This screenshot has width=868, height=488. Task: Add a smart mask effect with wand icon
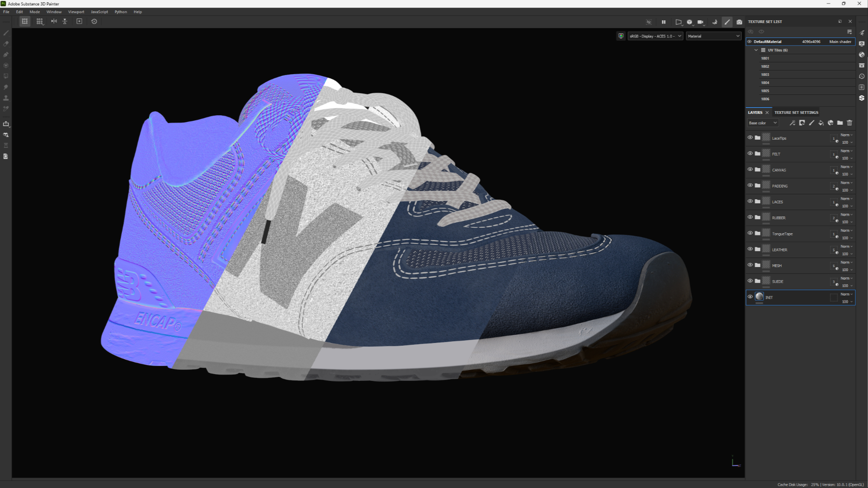pyautogui.click(x=793, y=123)
